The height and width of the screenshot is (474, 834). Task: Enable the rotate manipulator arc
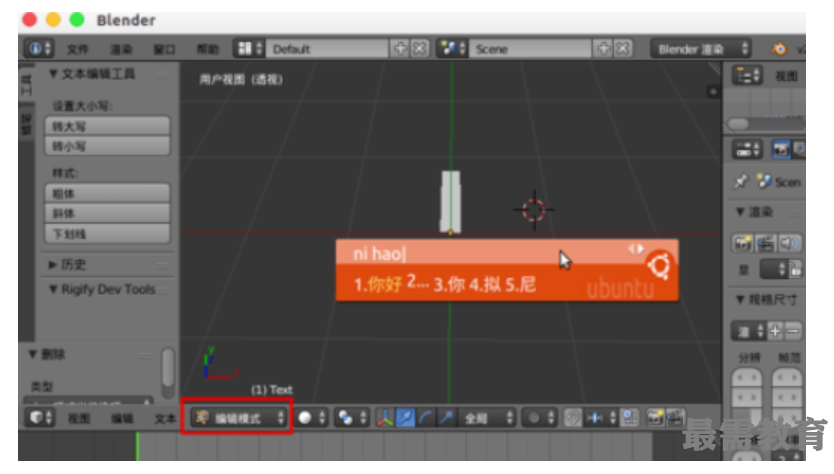pyautogui.click(x=425, y=418)
